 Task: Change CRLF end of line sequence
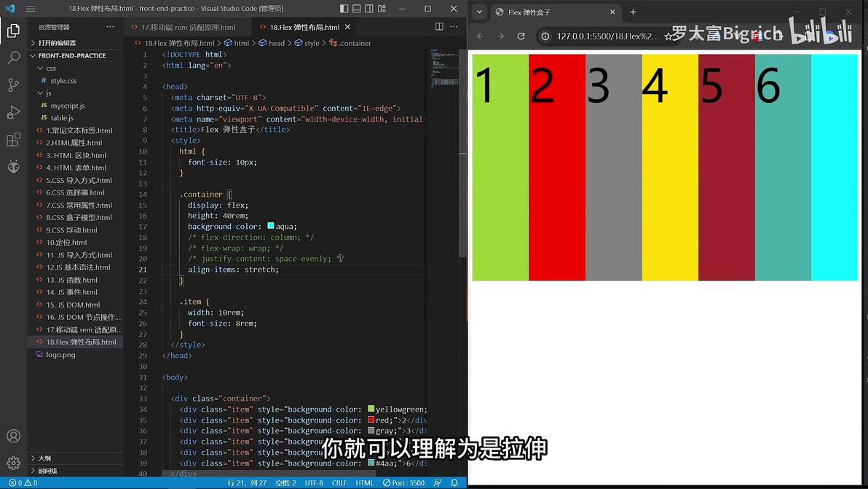pyautogui.click(x=339, y=483)
